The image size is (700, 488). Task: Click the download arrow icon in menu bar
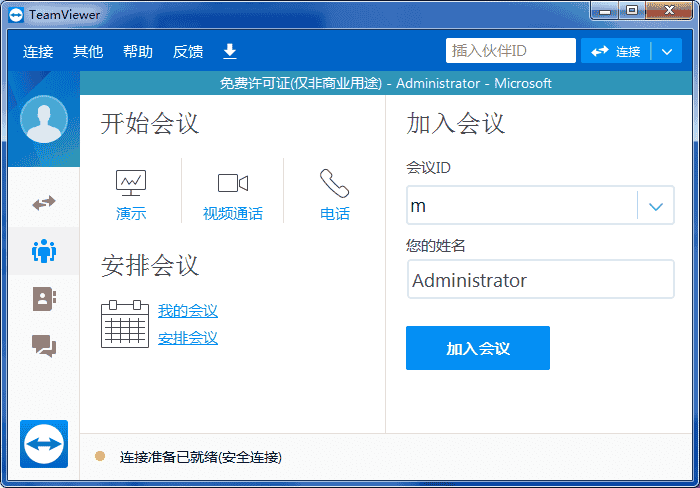(229, 51)
